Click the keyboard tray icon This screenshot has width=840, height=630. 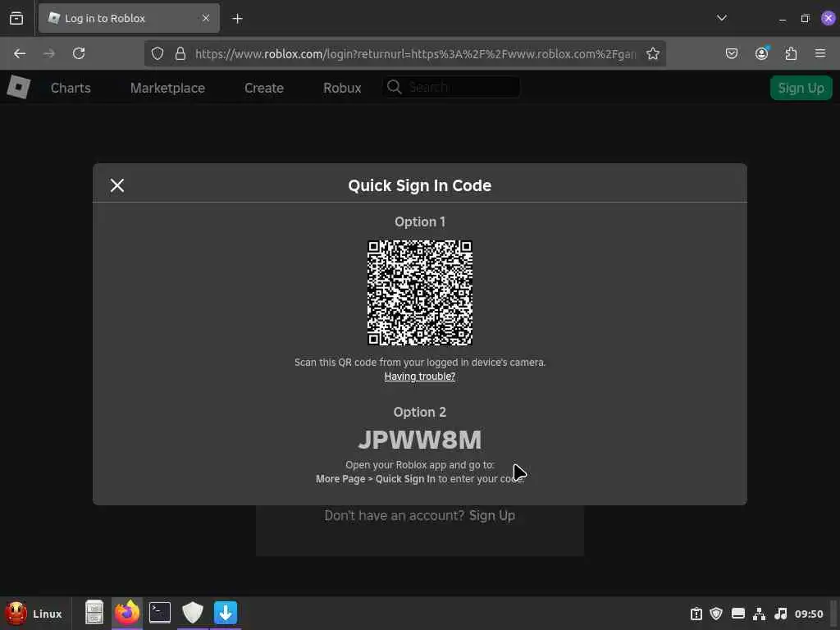click(x=738, y=614)
